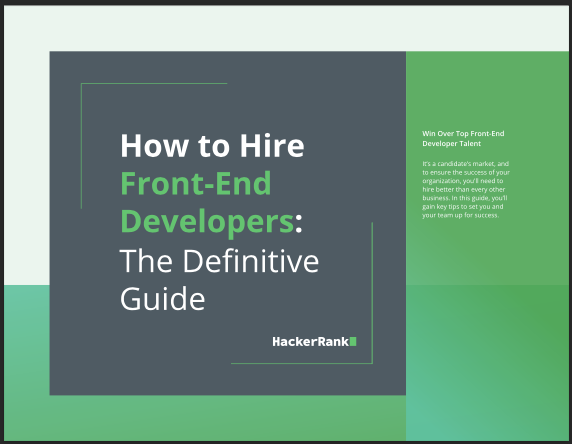Screen dimensions: 572x444
Task: Select 'The Definitive' subtitle line
Action: click(219, 260)
